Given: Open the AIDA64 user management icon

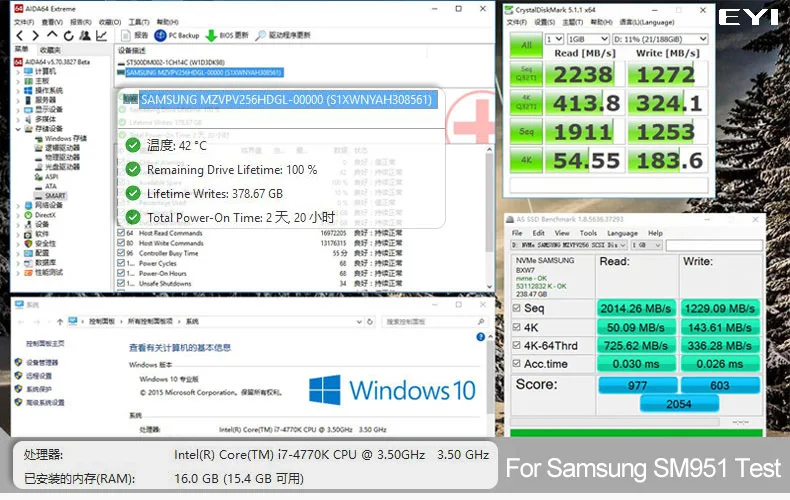Looking at the screenshot, I should point(85,35).
